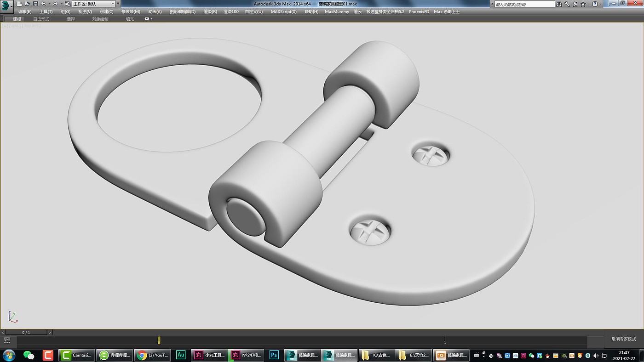Viewport: 644px width, 362px height.
Task: Click the Redo arrow icon
Action: 55,4
